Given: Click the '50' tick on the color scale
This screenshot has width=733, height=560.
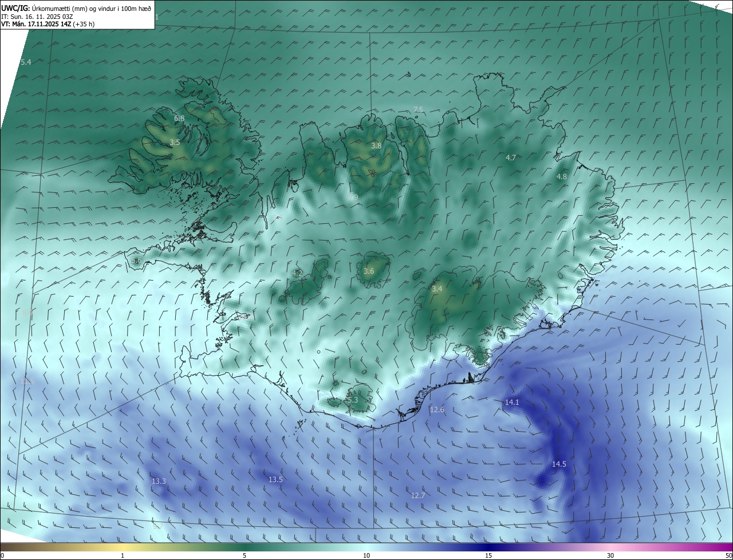Looking at the screenshot, I should [728, 555].
